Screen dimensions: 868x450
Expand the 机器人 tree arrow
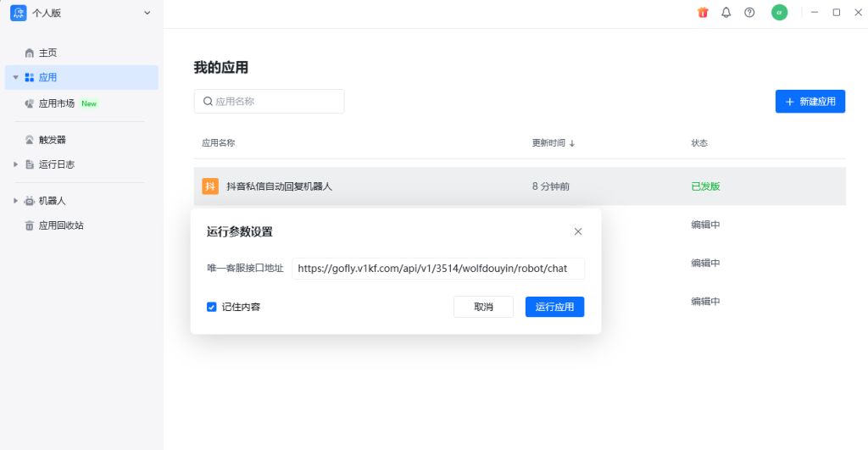click(x=15, y=200)
